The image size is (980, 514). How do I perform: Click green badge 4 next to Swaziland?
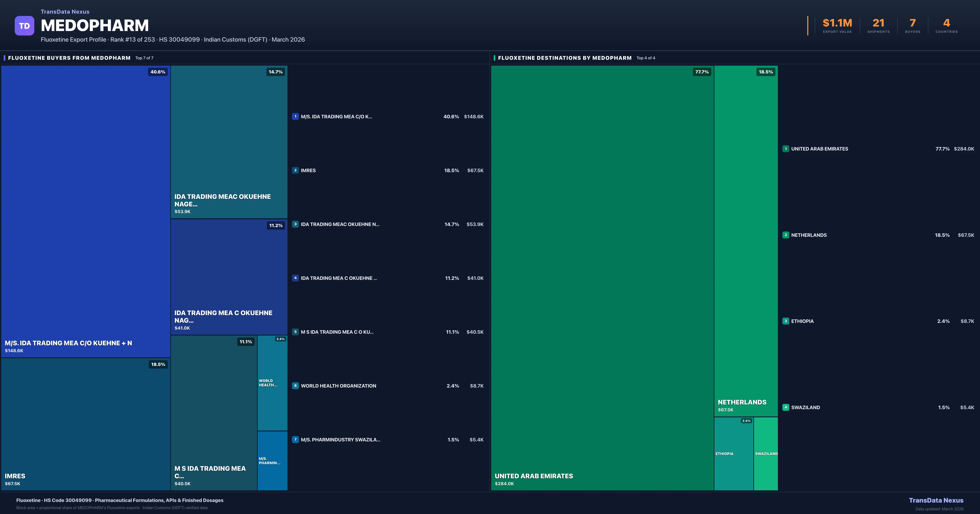(x=786, y=407)
